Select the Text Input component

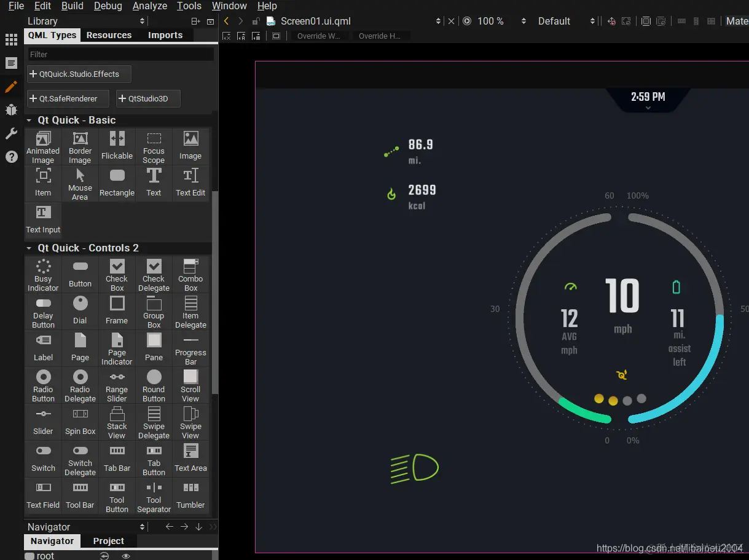pos(43,221)
